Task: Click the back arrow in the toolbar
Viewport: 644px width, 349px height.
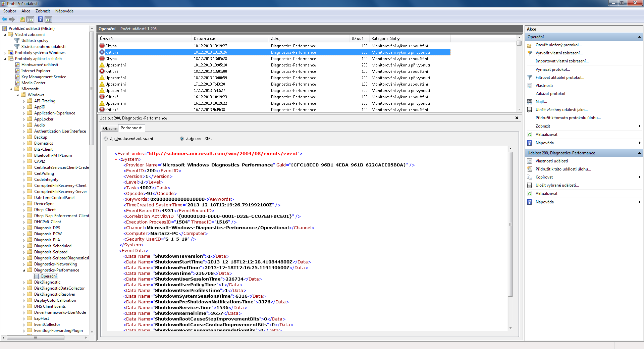Action: pyautogui.click(x=4, y=19)
